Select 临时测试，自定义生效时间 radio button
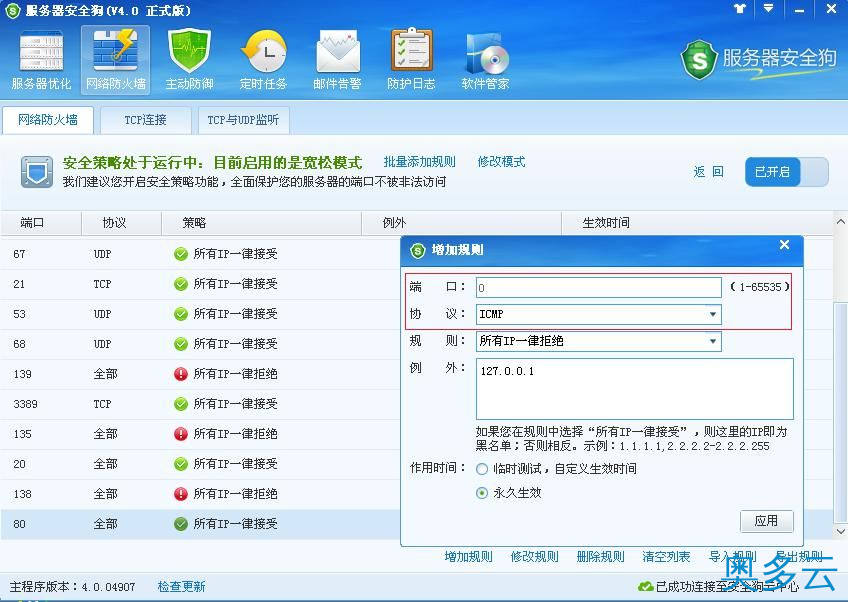The image size is (848, 602). point(481,469)
